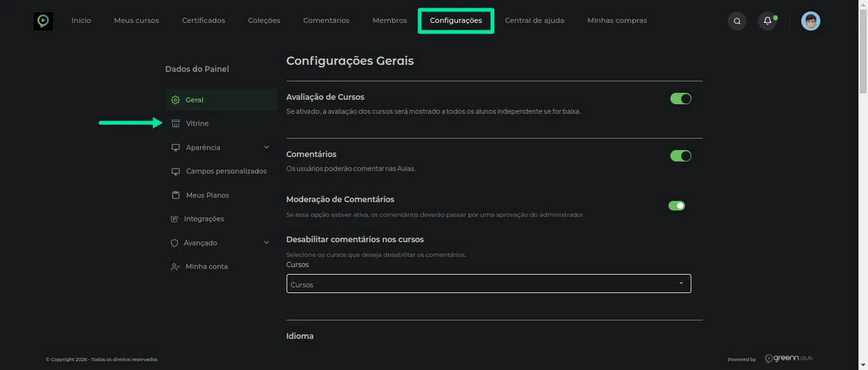The image size is (868, 370).
Task: Open Central de ajuda
Action: coord(534,20)
